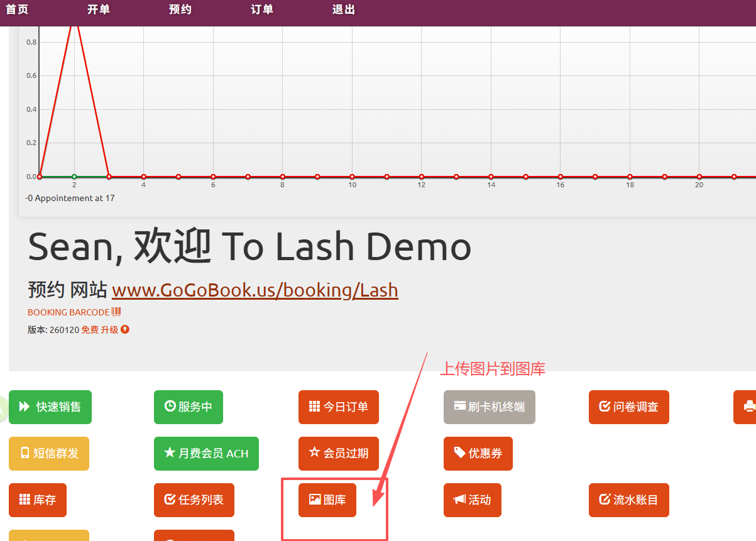Image resolution: width=756 pixels, height=541 pixels.
Task: Open the 优惠券 coupons button
Action: click(x=478, y=454)
